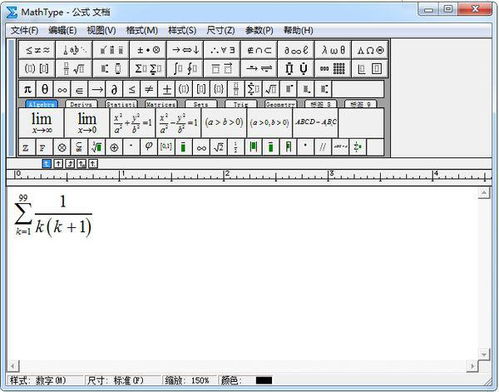Screen dimensions: 499x392
Task: Click the 缩放: 150% status field
Action: pyautogui.click(x=189, y=380)
